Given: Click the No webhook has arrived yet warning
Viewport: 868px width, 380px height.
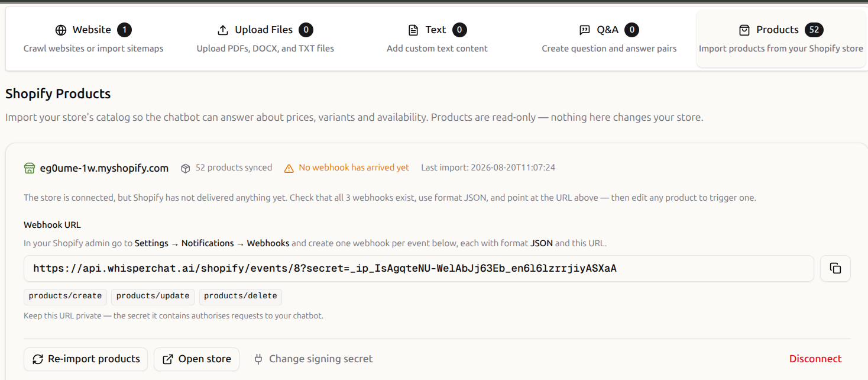Looking at the screenshot, I should click(354, 168).
